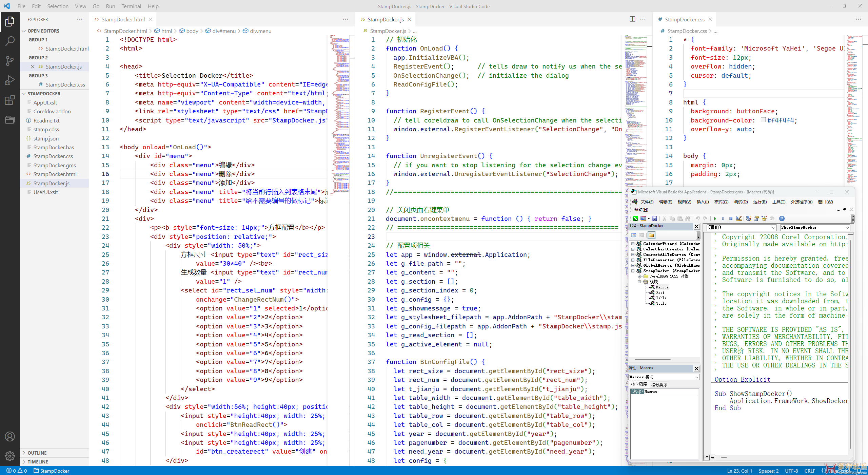Viewport: 868px width, 475px height.
Task: Switch to the StampDocker.css tab
Action: pos(685,19)
